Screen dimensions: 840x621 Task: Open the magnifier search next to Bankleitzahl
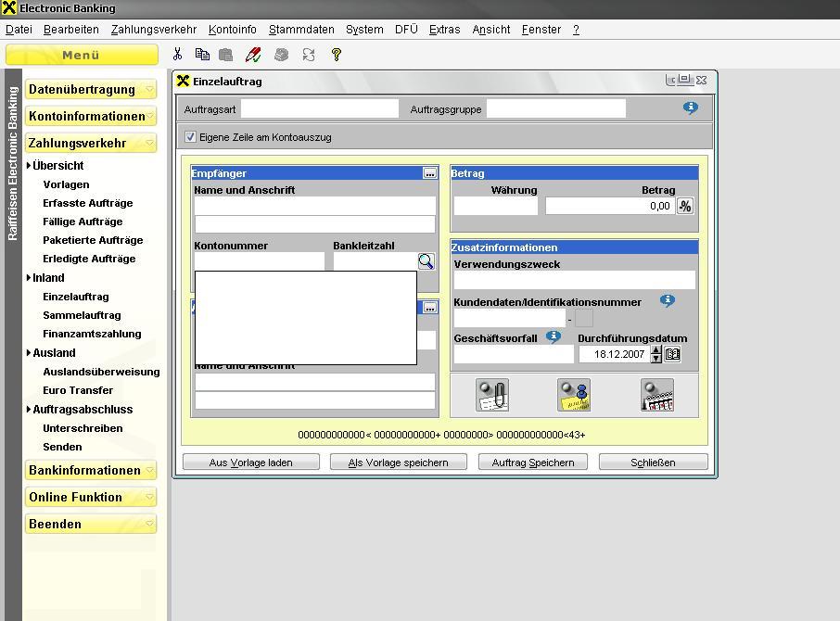click(x=426, y=261)
